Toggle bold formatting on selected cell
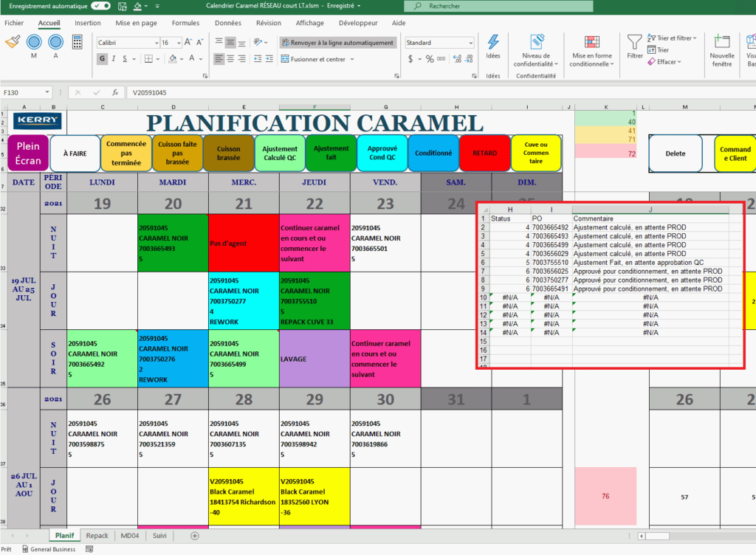The width and height of the screenshot is (756, 555). pyautogui.click(x=101, y=58)
